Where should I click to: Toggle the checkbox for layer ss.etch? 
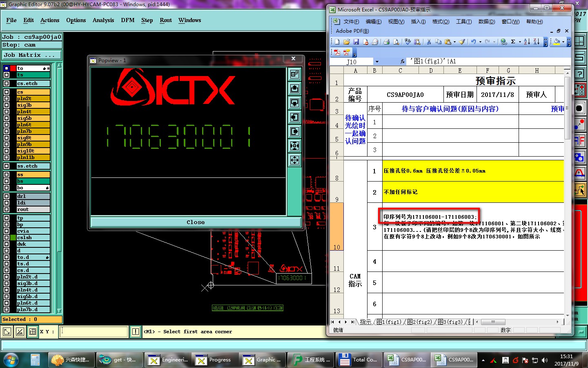(7, 166)
